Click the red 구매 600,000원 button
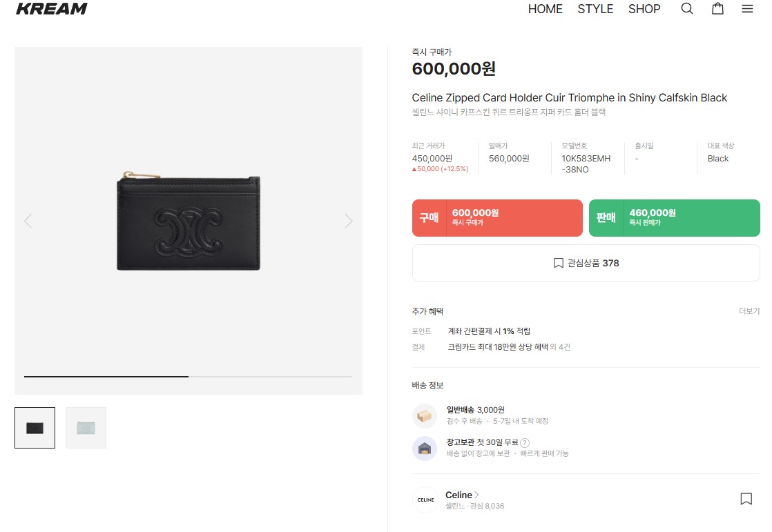772x532 pixels. [x=497, y=218]
